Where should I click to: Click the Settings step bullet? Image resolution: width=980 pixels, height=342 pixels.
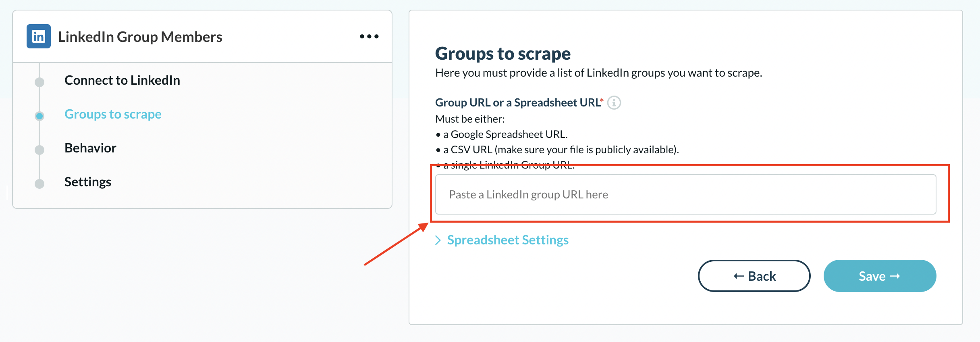[39, 184]
